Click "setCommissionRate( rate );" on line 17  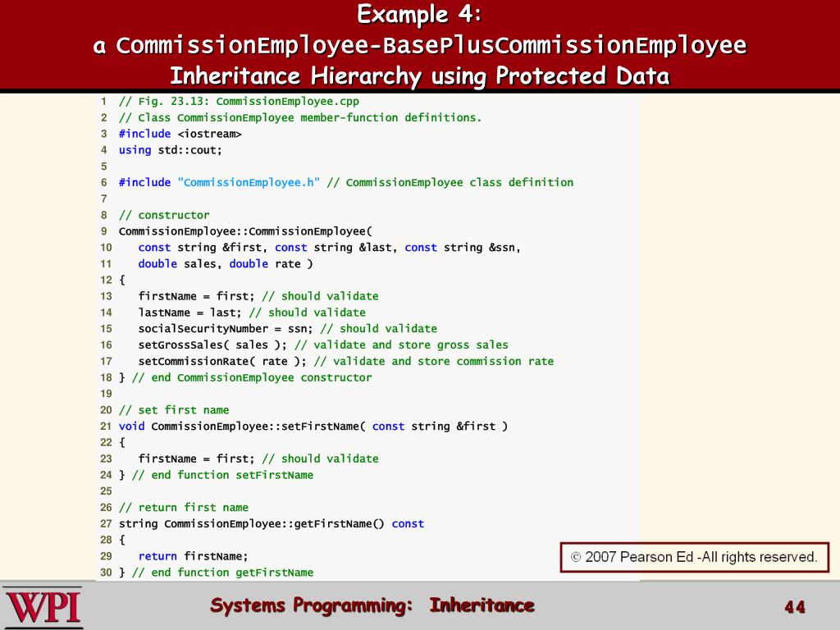pos(222,361)
